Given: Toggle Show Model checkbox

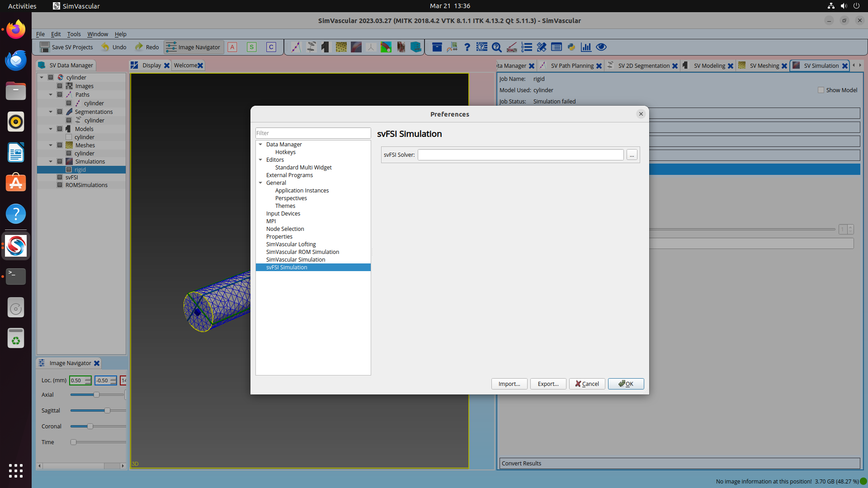Looking at the screenshot, I should tap(821, 90).
